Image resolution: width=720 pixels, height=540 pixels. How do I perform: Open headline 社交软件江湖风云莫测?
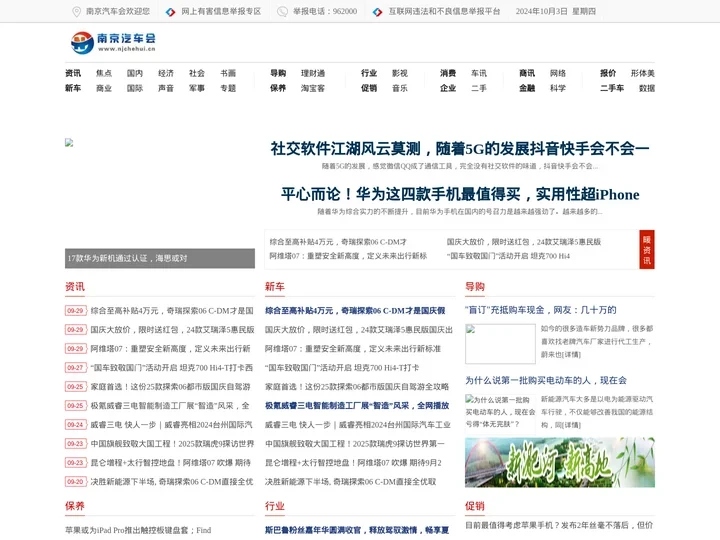(x=460, y=149)
